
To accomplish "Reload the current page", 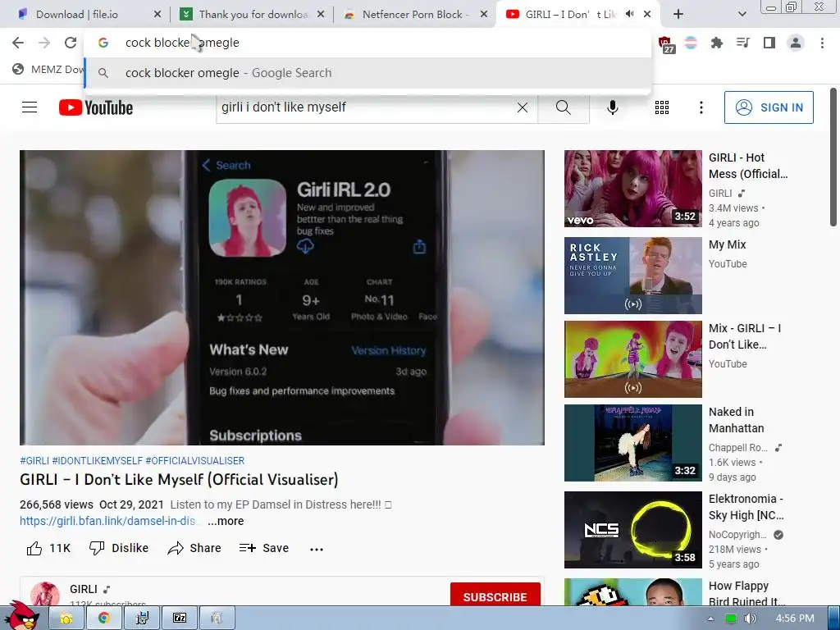I will click(x=71, y=43).
